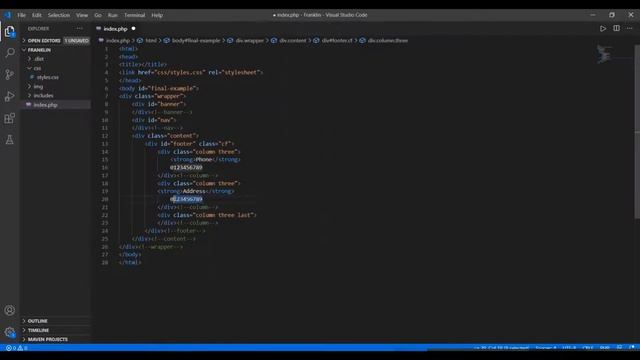Expand the includes folder
640x360 pixels.
pyautogui.click(x=43, y=96)
